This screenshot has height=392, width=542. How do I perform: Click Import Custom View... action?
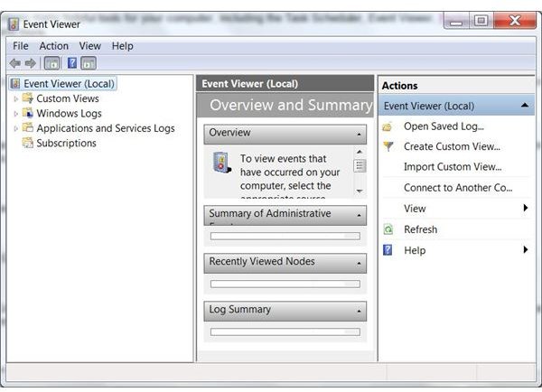click(453, 167)
